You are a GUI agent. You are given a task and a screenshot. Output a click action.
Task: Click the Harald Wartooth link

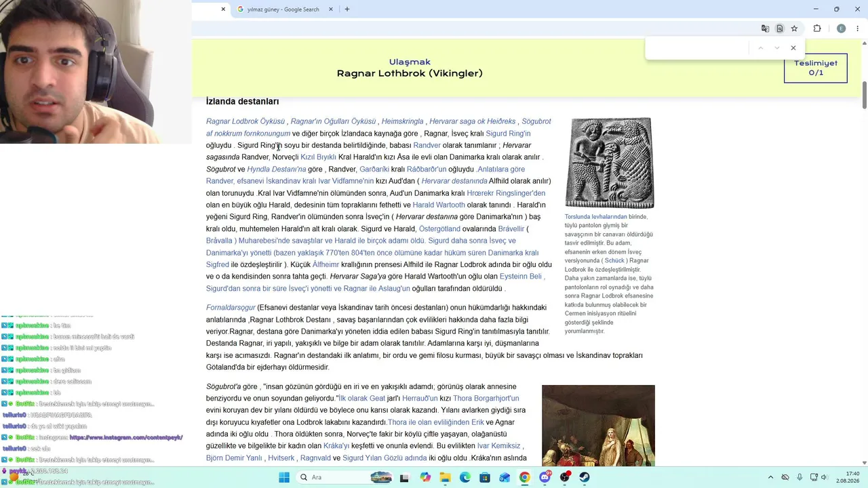pyautogui.click(x=439, y=205)
